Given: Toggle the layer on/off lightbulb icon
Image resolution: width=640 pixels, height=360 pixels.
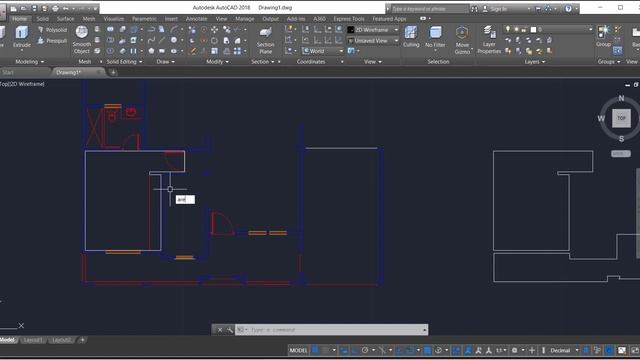Looking at the screenshot, I should click(x=508, y=29).
